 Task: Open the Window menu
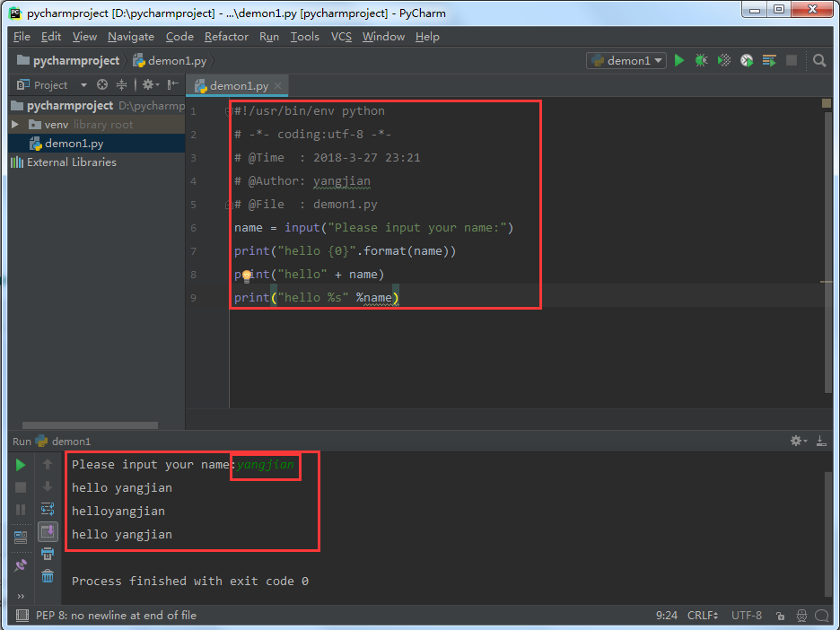point(383,37)
